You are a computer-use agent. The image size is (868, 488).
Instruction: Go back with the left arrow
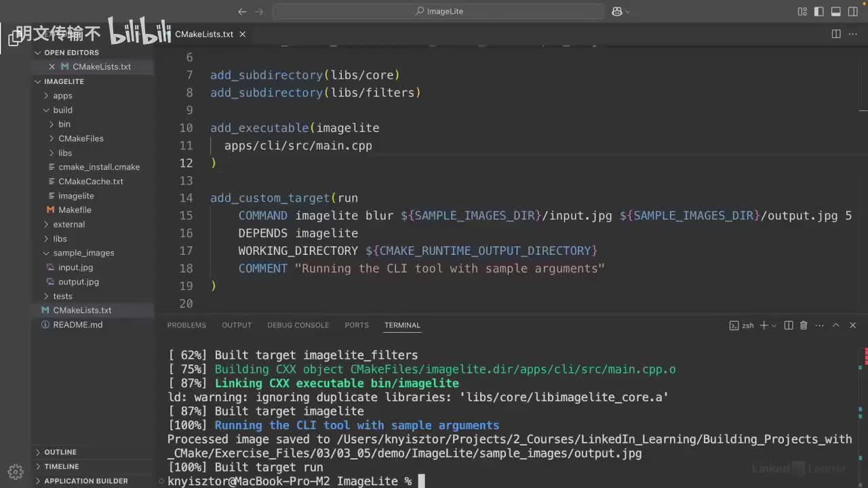(x=242, y=12)
